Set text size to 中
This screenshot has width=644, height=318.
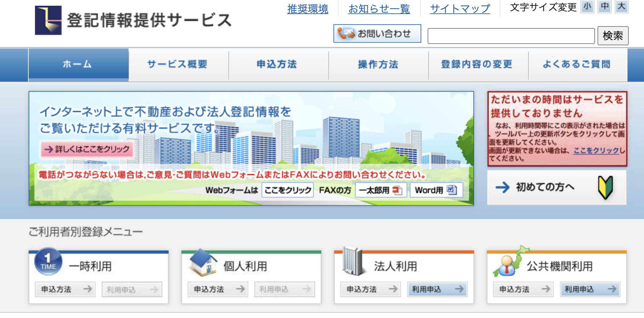[x=604, y=7]
